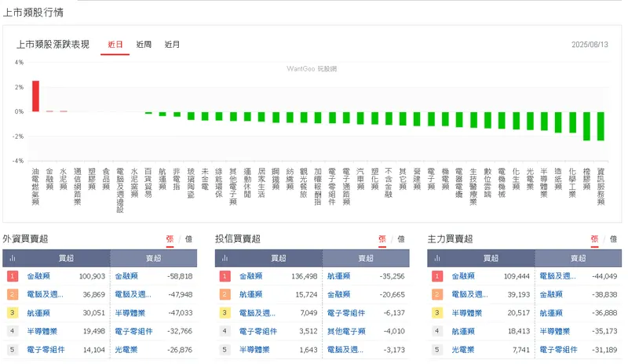Click the red 油電燃氣類 bar in chart

click(35, 96)
